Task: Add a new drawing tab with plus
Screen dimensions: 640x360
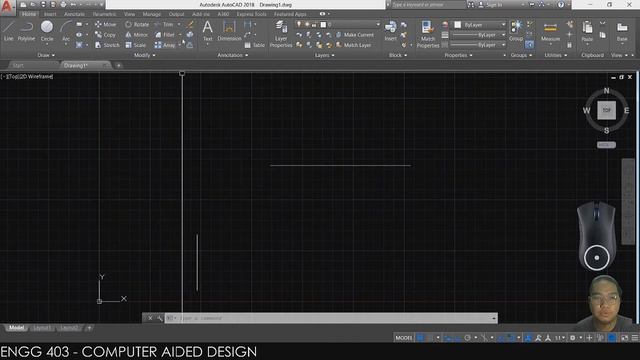Action: click(x=118, y=65)
